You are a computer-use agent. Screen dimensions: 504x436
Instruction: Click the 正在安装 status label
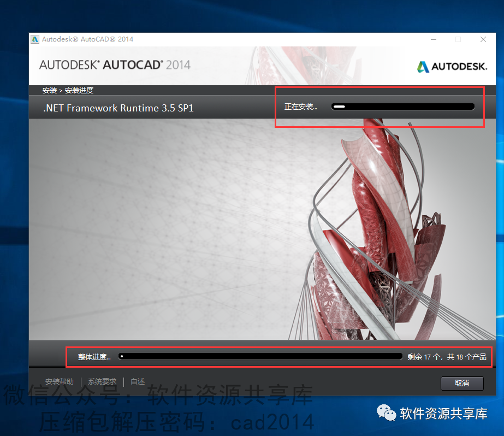(x=300, y=107)
